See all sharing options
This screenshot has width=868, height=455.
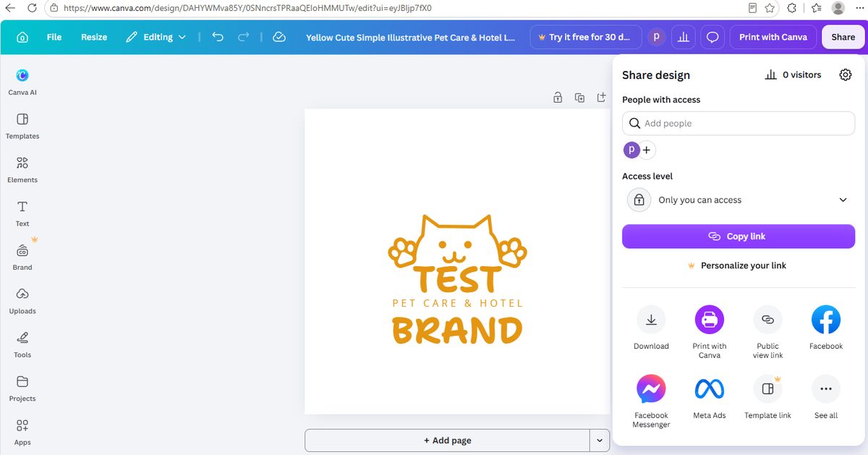(x=826, y=397)
